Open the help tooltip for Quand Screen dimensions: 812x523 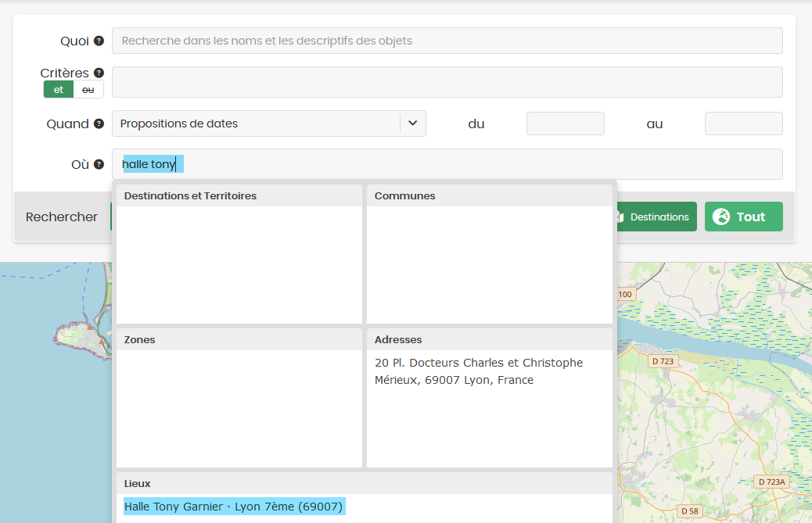(99, 124)
